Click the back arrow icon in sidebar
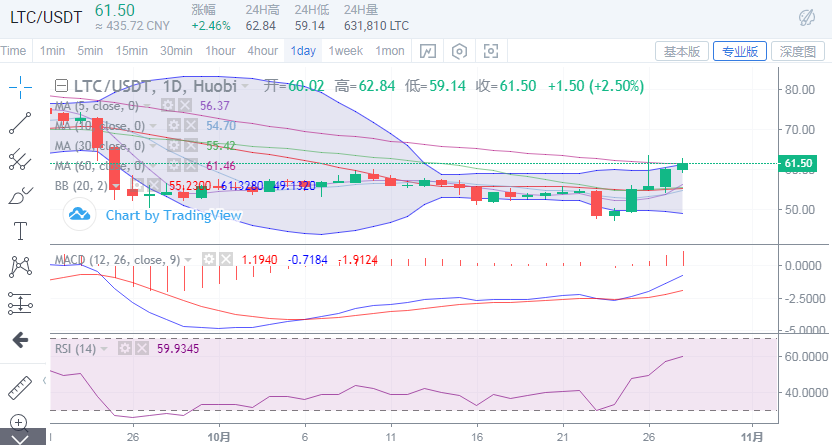 click(20, 339)
